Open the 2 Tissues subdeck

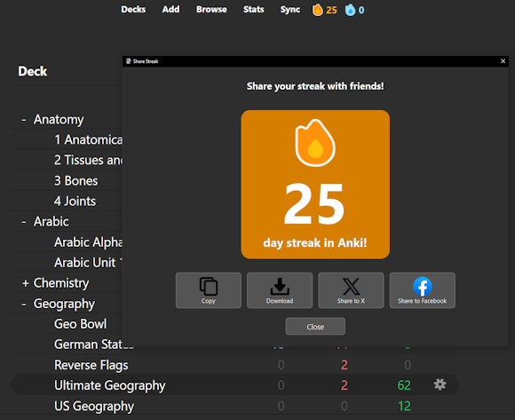[88, 160]
